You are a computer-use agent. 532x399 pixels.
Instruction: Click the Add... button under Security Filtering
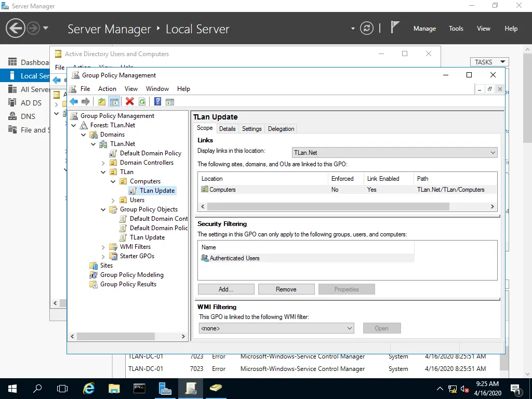tap(226, 289)
